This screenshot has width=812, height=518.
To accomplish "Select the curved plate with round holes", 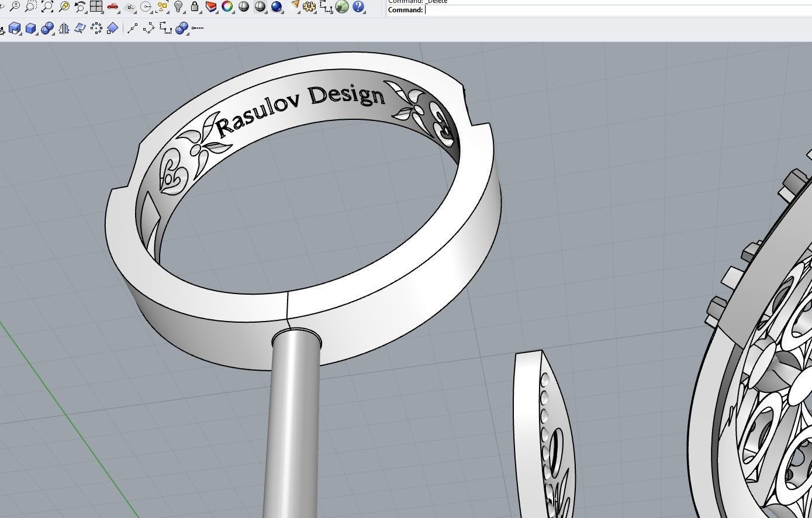I will (544, 436).
